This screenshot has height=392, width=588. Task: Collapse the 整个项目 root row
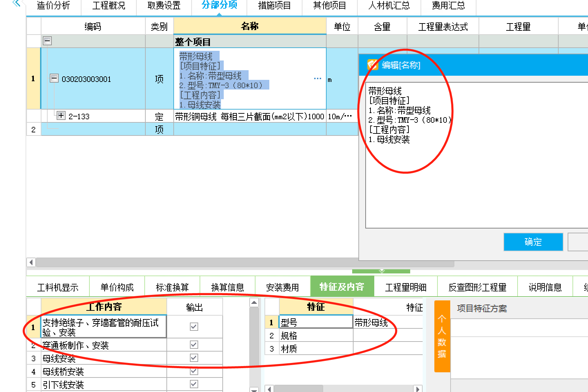pos(47,41)
